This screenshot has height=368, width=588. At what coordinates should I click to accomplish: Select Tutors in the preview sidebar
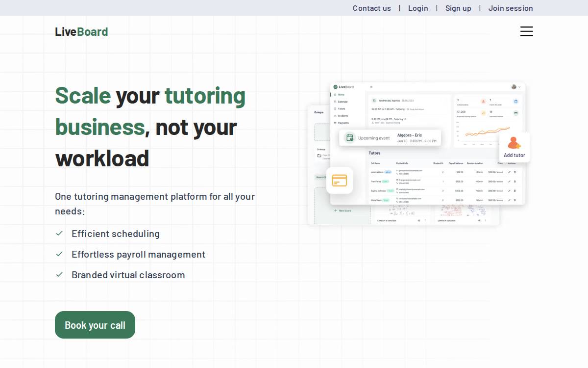[x=340, y=108]
